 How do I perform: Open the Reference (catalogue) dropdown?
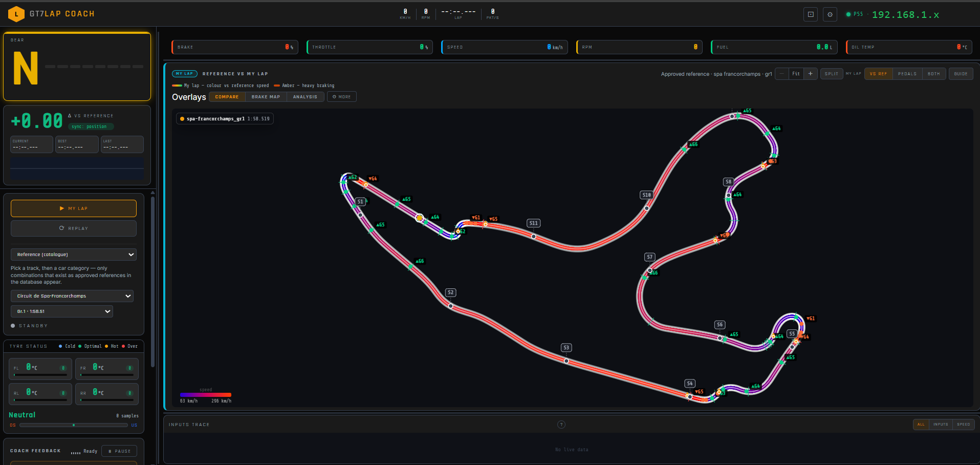[x=74, y=255]
